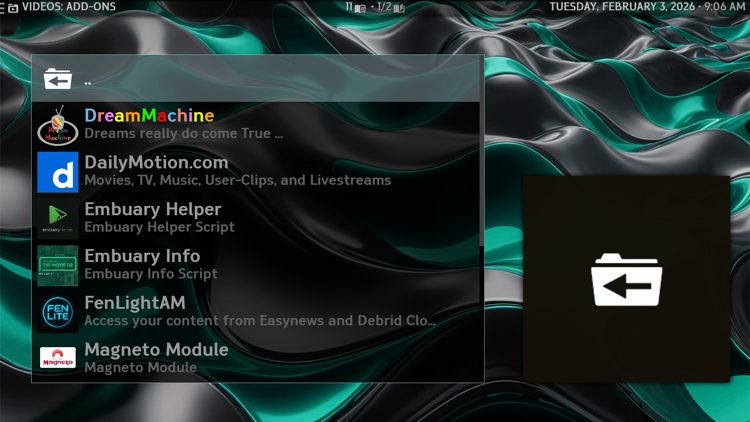The image size is (750, 422).
Task: Select Embuary Info add-on title
Action: (x=142, y=256)
